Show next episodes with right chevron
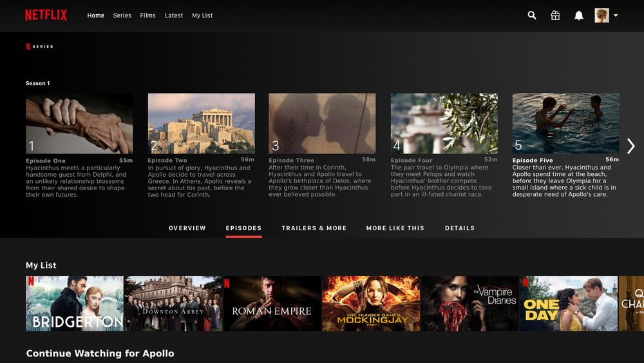This screenshot has width=644, height=363. point(631,146)
